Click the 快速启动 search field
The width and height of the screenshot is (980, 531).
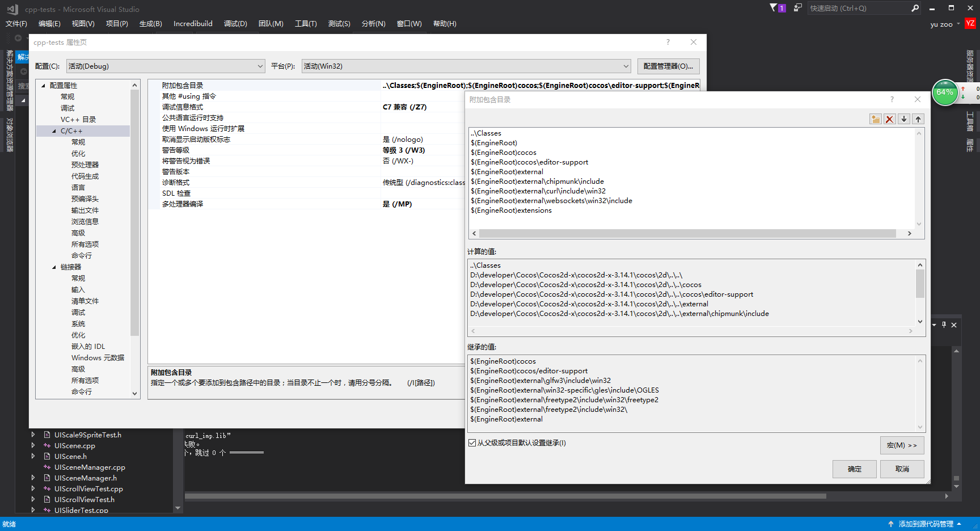[857, 8]
